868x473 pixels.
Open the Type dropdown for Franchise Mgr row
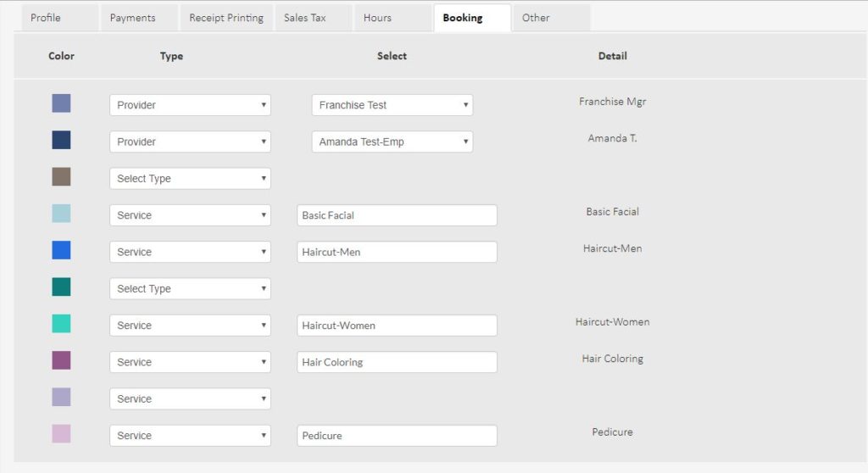[x=190, y=105]
